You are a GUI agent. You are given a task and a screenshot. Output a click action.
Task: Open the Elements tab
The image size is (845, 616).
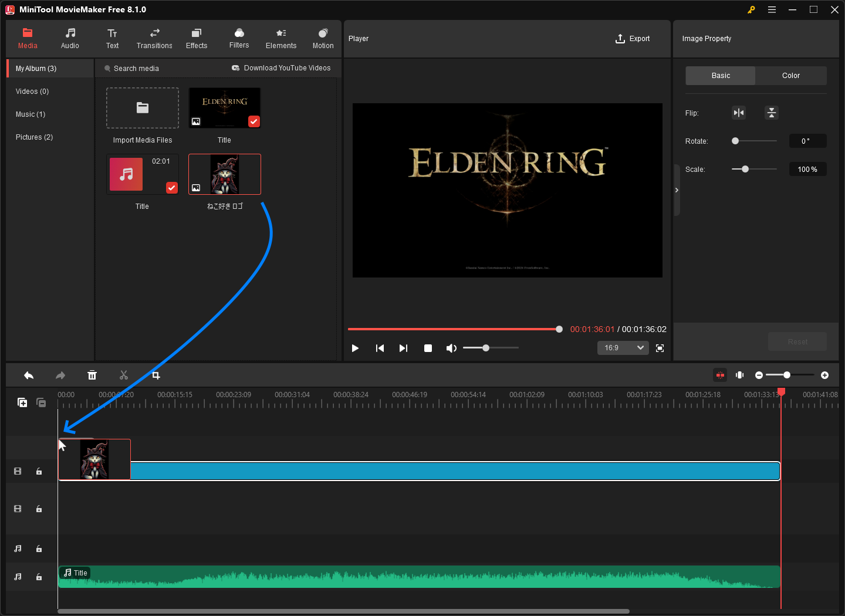click(281, 39)
